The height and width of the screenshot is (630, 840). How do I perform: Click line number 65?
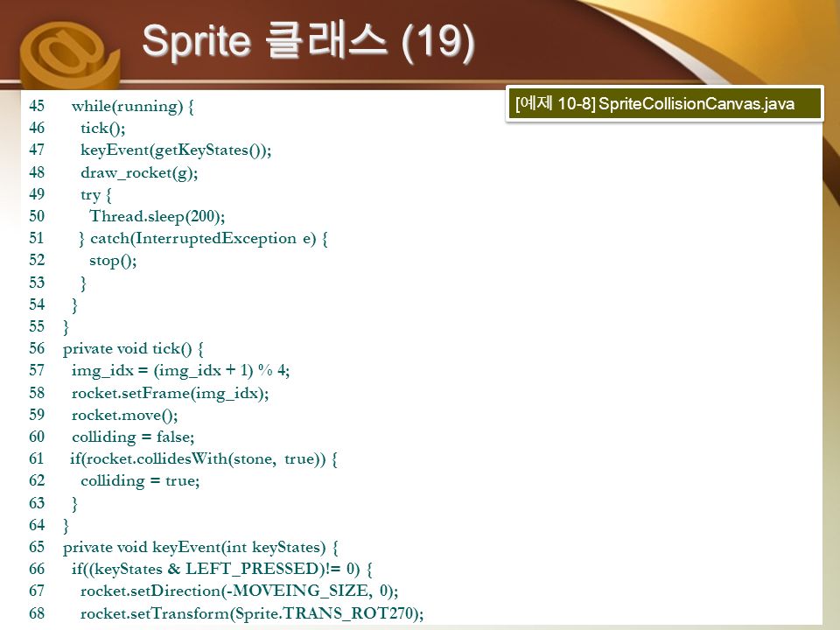pos(37,548)
